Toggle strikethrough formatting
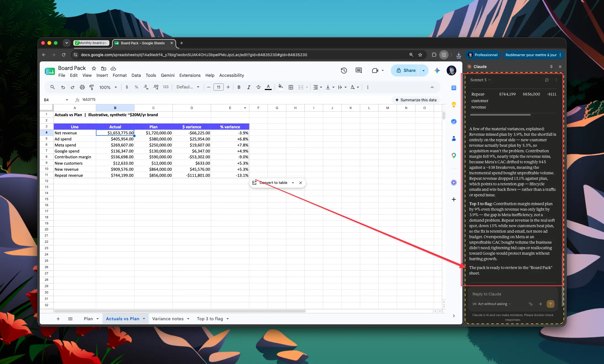The image size is (604, 364). click(258, 87)
